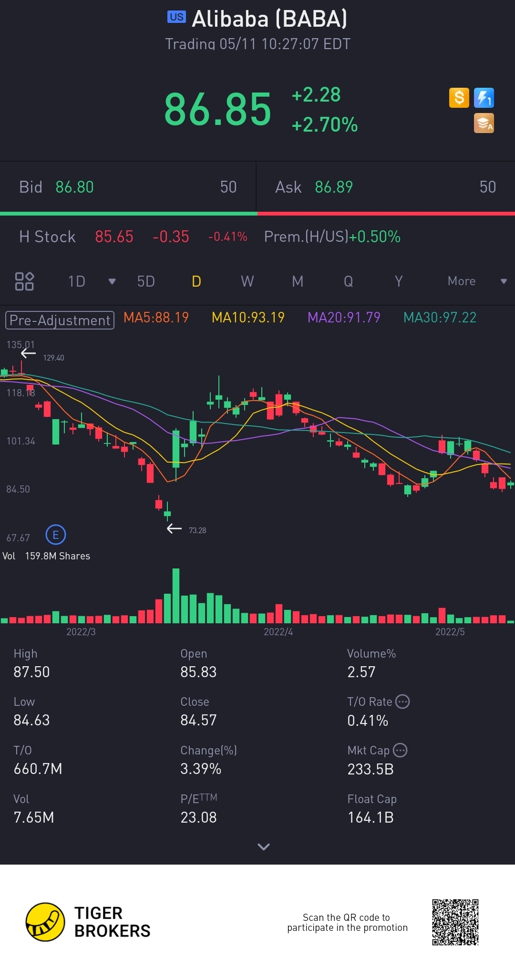
Task: Tap the 129.40 high price marker
Action: click(53, 358)
